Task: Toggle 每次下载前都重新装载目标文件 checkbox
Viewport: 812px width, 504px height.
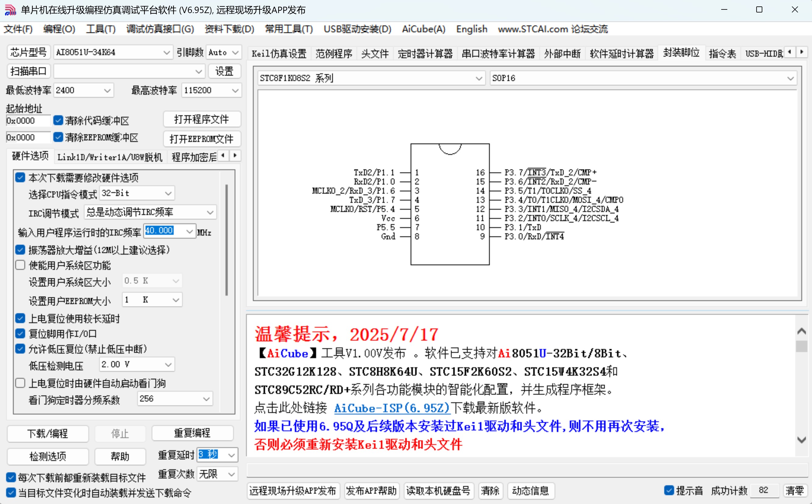Action: [11, 477]
